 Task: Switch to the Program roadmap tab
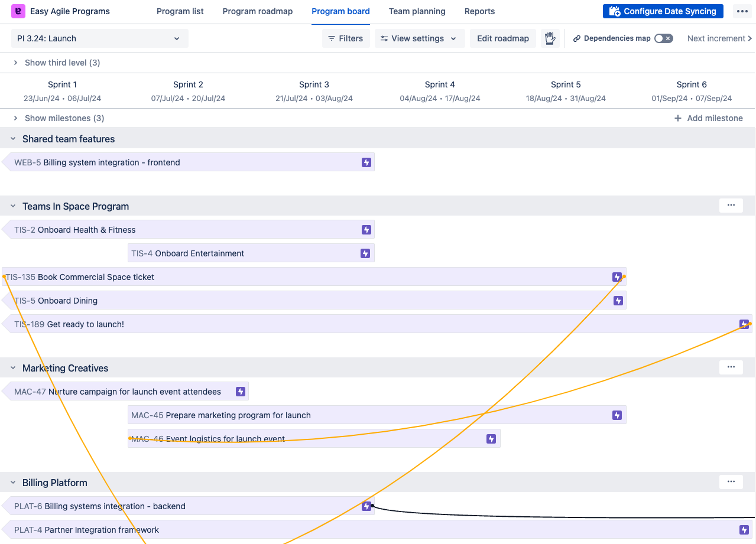(257, 11)
